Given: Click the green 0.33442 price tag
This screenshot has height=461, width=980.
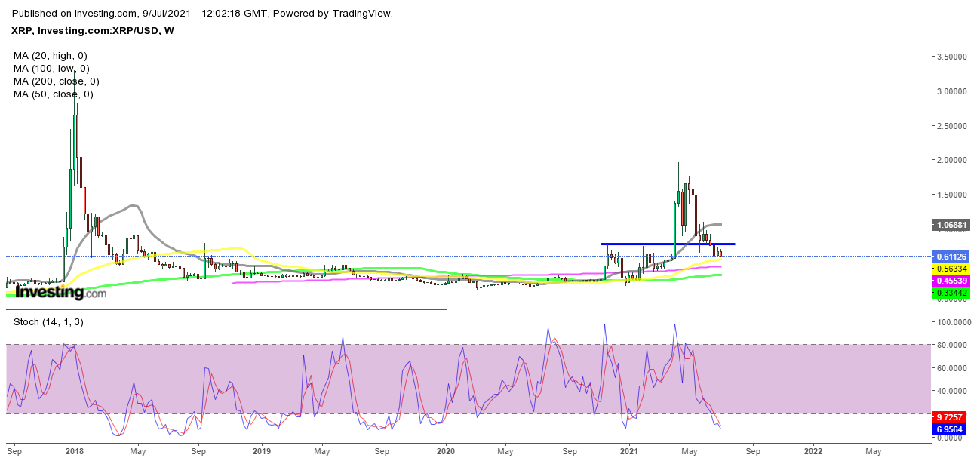Looking at the screenshot, I should click(953, 292).
